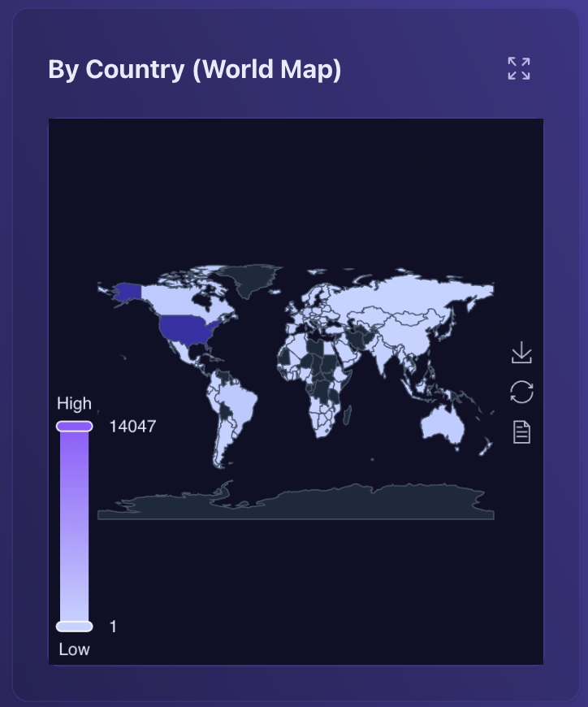Click the purple gradient range bar
588x707 pixels.
pyautogui.click(x=75, y=527)
